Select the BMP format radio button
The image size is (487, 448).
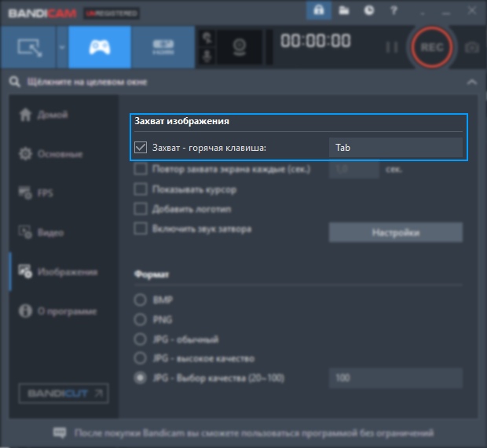click(x=140, y=299)
